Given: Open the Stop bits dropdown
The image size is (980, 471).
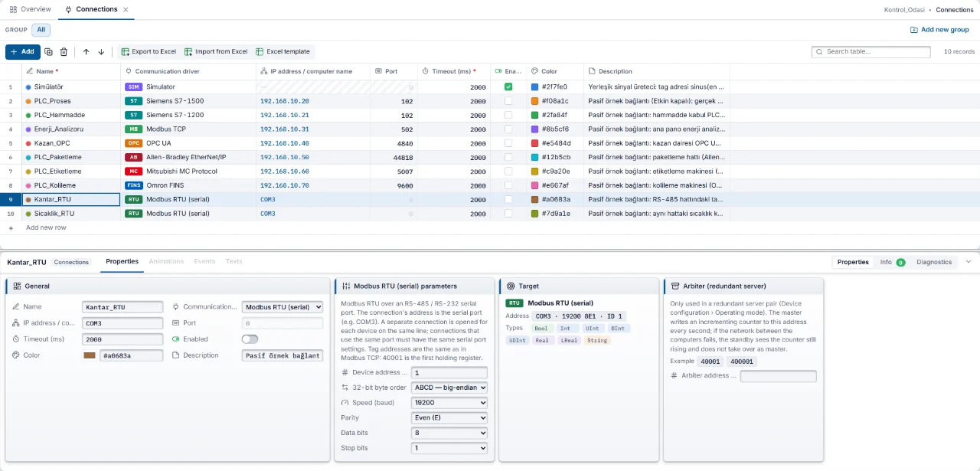Looking at the screenshot, I should tap(449, 448).
